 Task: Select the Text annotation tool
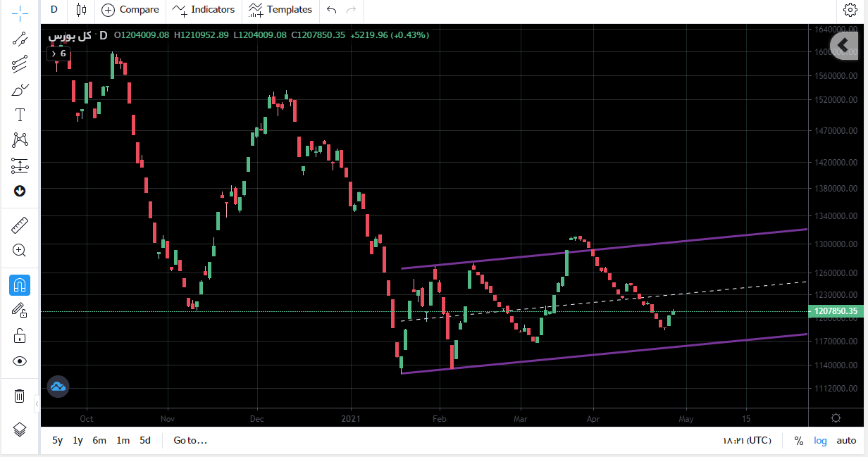click(x=20, y=115)
